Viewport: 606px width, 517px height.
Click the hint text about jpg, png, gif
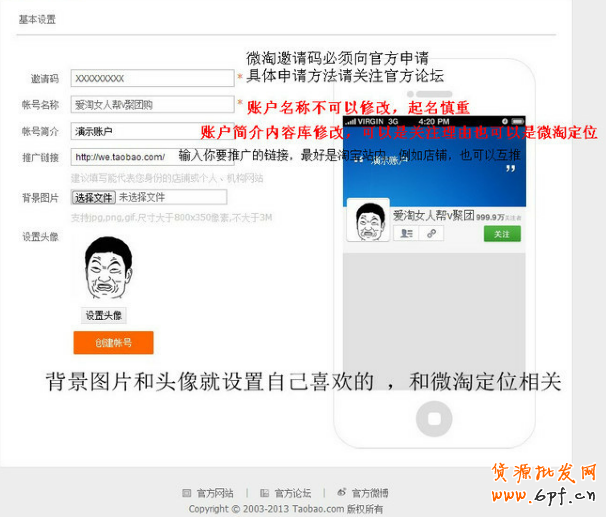coord(172,218)
